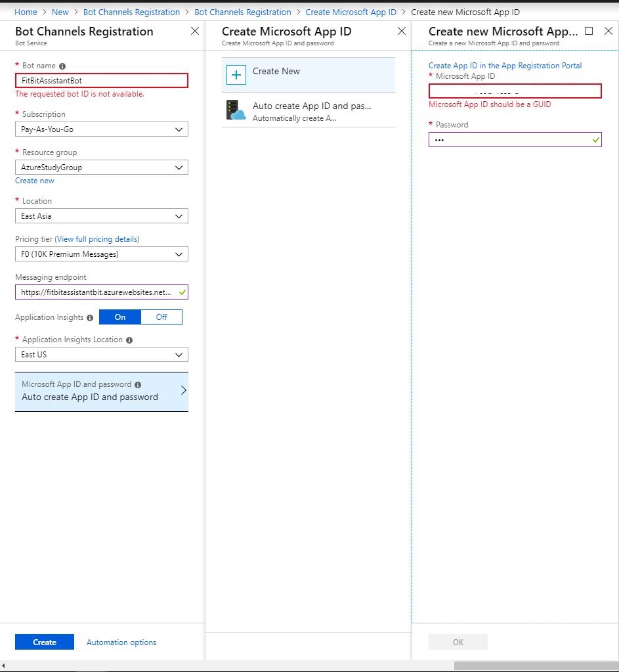The width and height of the screenshot is (619, 672).
Task: Click the Bot name input field
Action: tap(102, 81)
